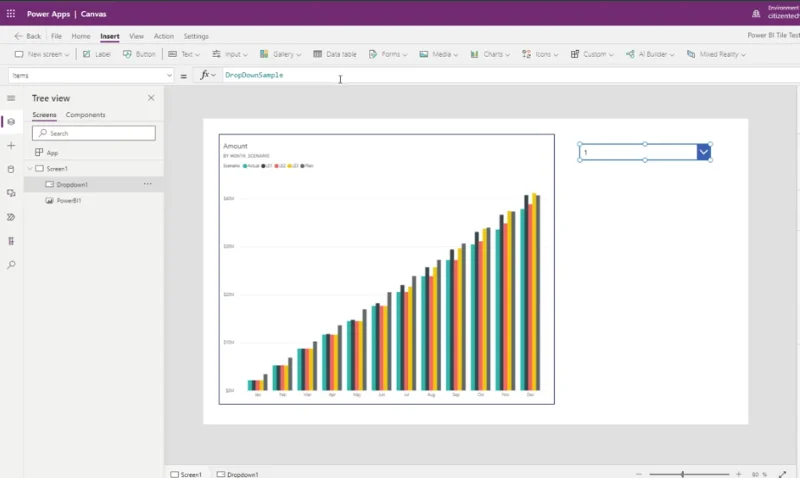Click the fit to window expand icon
The width and height of the screenshot is (800, 478).
pyautogui.click(x=783, y=474)
